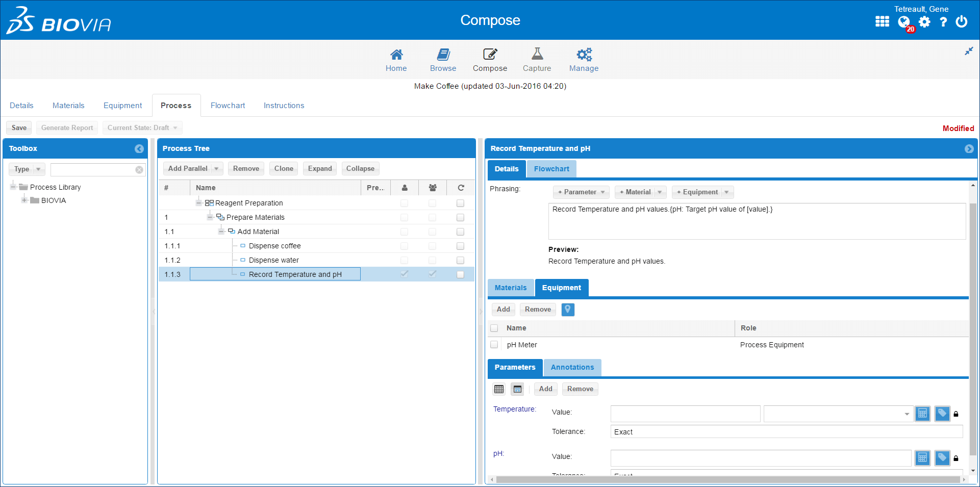Switch to the Annotations tab
Screen dimensions: 980x487
pyautogui.click(x=572, y=367)
